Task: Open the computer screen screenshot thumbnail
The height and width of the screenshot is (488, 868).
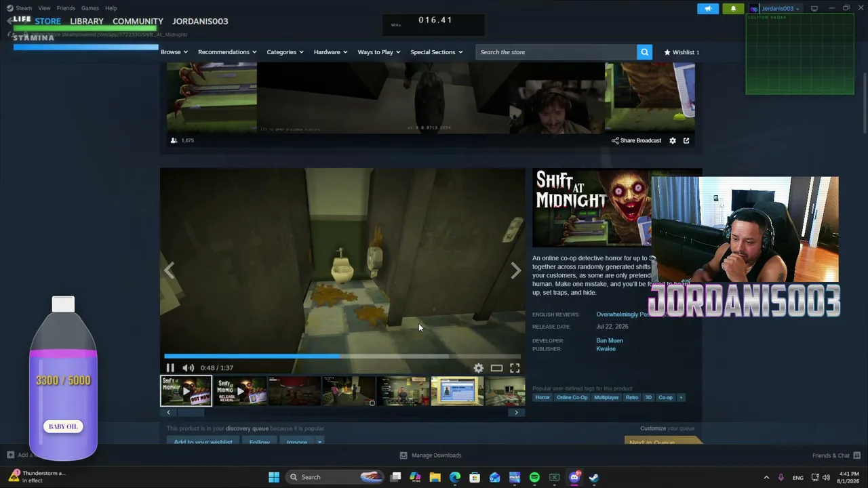Action: click(x=457, y=391)
